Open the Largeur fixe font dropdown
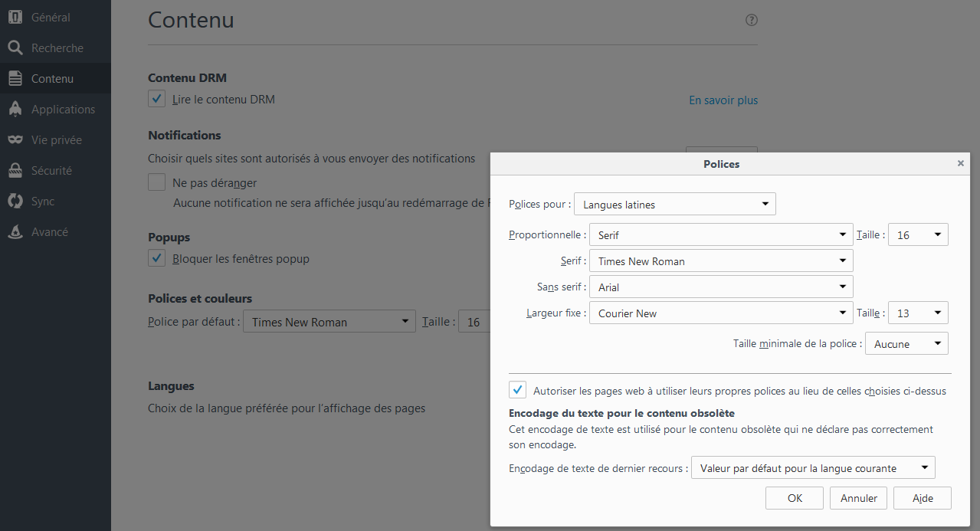This screenshot has height=531, width=980. coord(720,313)
